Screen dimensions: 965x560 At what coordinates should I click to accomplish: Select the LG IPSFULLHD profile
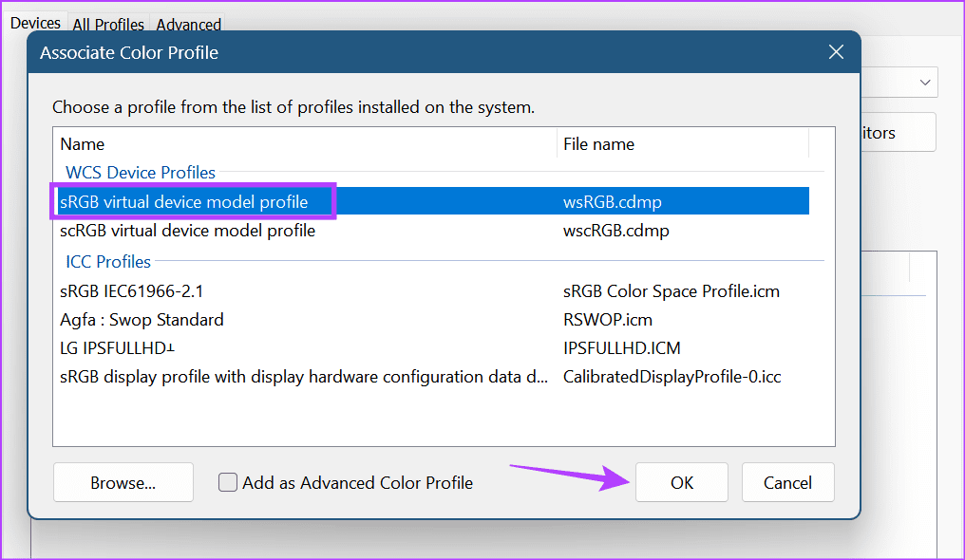coord(431,348)
